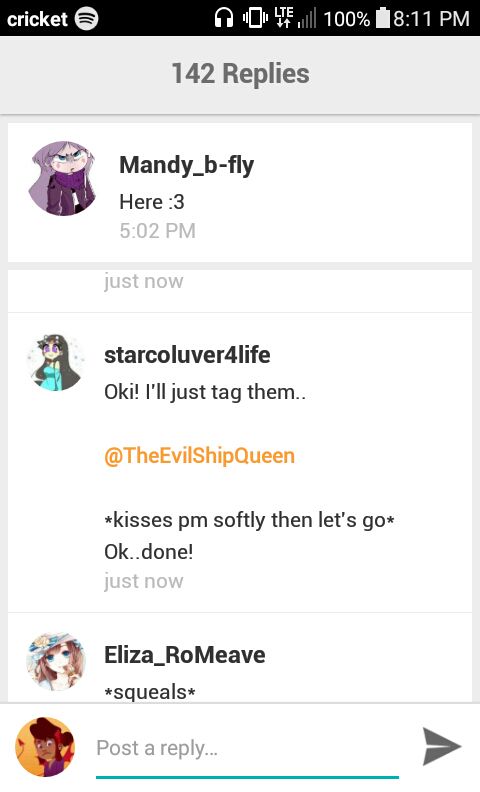The width and height of the screenshot is (480, 792).
Task: Tap your own avatar beside reply box
Action: [45, 747]
